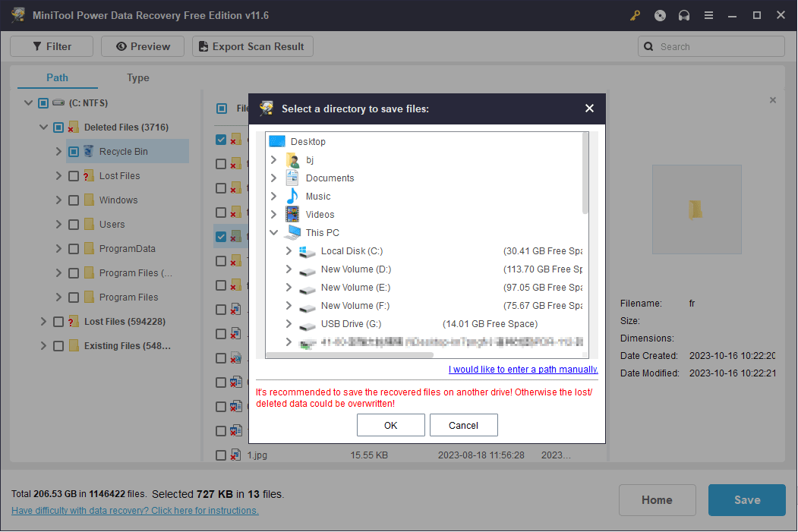Collapse This PC in the dialog
Screen dimensions: 798x532
274,232
